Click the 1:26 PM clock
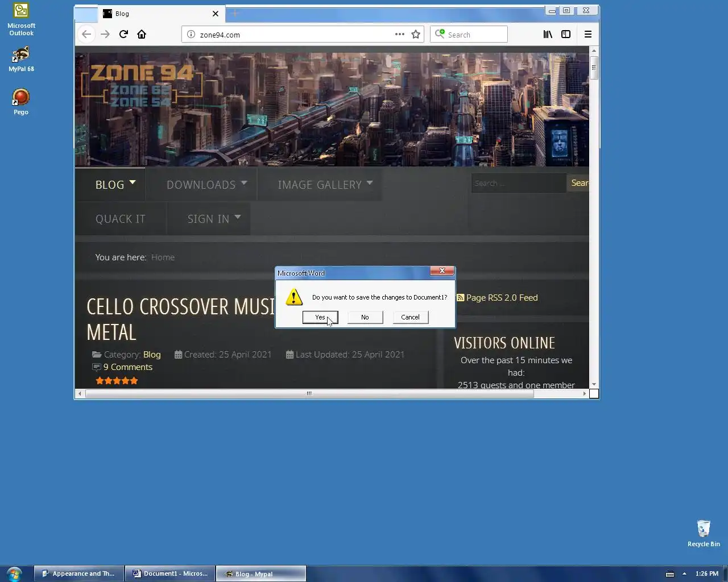This screenshot has height=582, width=728. [x=707, y=573]
